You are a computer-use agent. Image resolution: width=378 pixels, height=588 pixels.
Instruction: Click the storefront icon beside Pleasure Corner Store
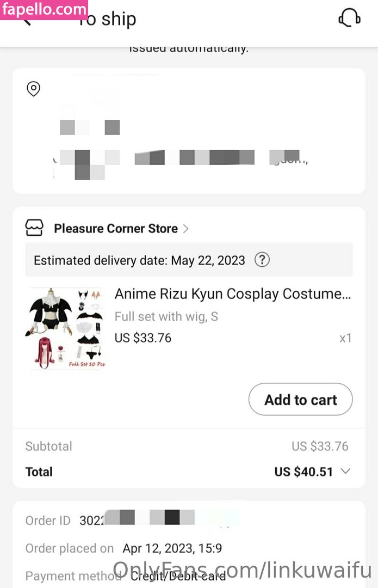pos(34,228)
